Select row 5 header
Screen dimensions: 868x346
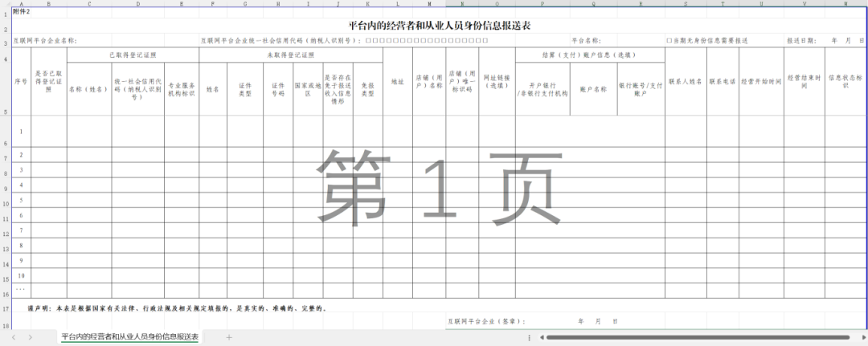tap(6, 88)
